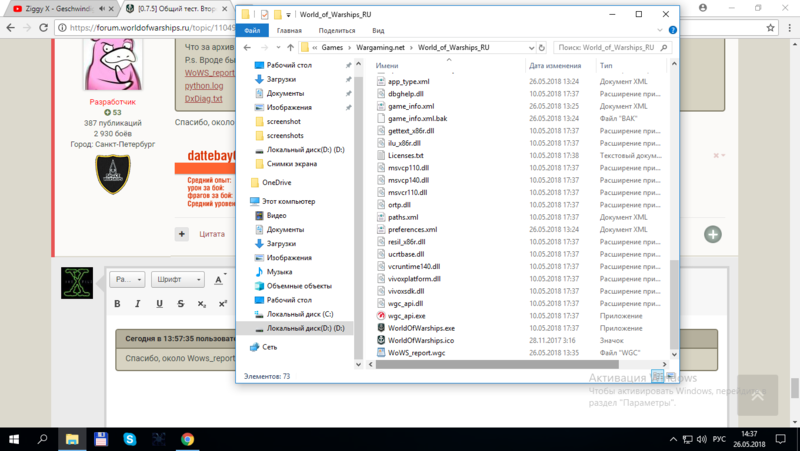This screenshot has height=451, width=800.
Task: Select msvcp140.dll in the list
Action: click(408, 180)
